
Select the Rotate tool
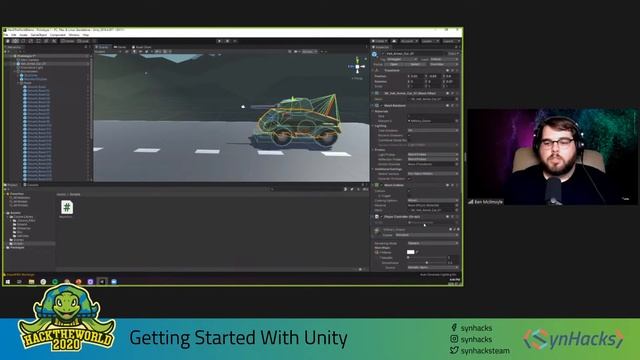23,41
